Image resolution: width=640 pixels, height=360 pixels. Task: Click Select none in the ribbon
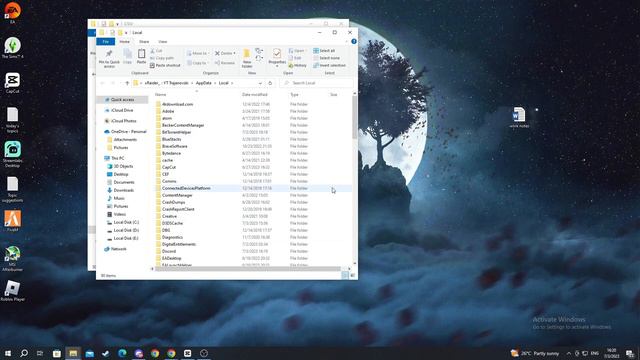[x=327, y=58]
